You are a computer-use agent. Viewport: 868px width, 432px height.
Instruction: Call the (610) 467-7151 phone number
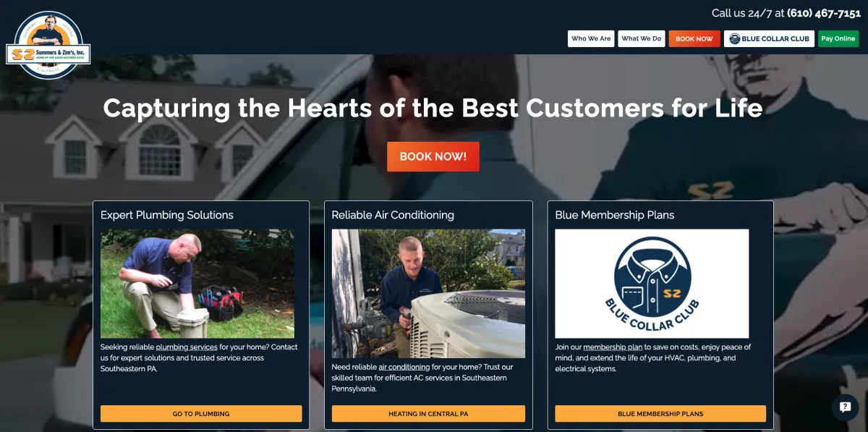(x=824, y=13)
